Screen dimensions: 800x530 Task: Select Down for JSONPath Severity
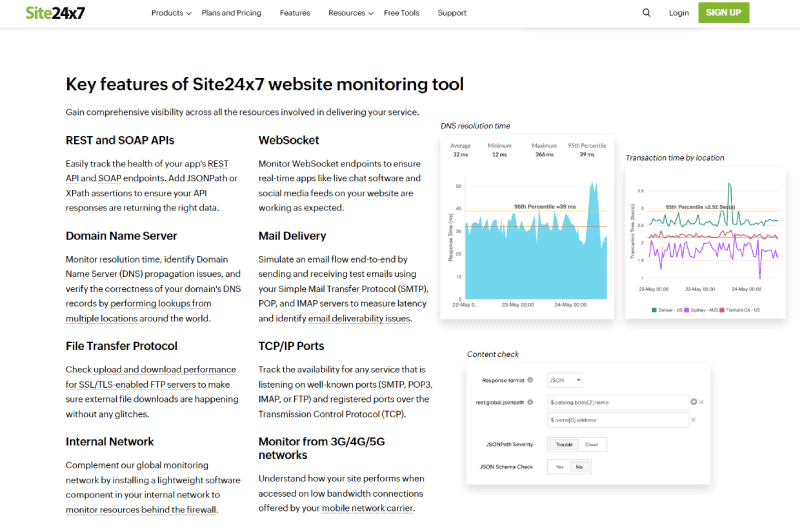(x=591, y=444)
